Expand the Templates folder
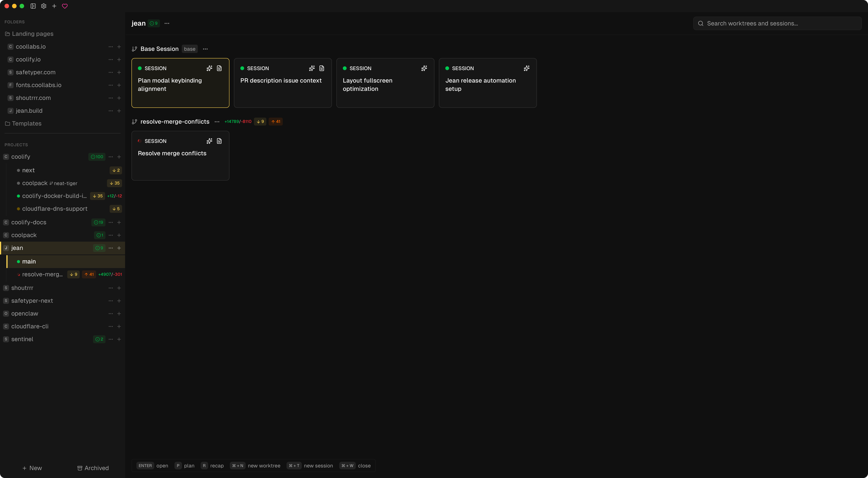 tap(27, 124)
